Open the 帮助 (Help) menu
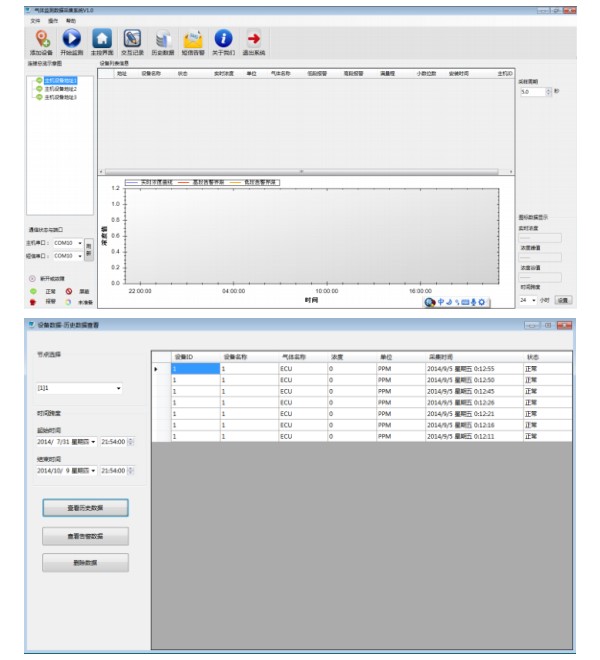 [x=69, y=20]
